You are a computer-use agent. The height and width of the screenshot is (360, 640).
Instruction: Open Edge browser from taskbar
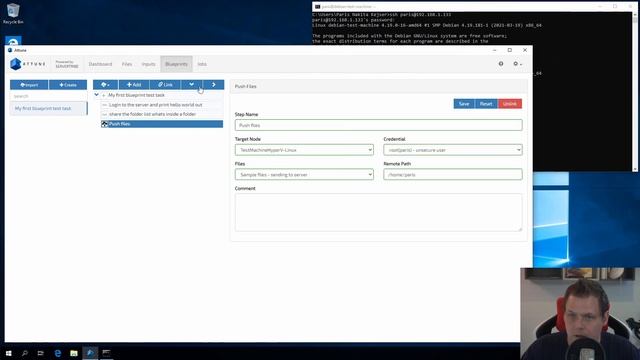[58, 353]
